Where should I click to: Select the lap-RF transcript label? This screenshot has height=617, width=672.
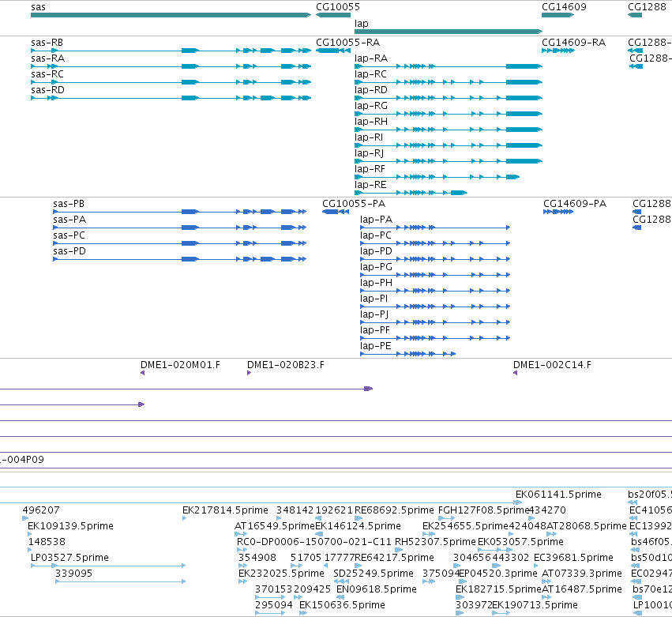click(370, 169)
